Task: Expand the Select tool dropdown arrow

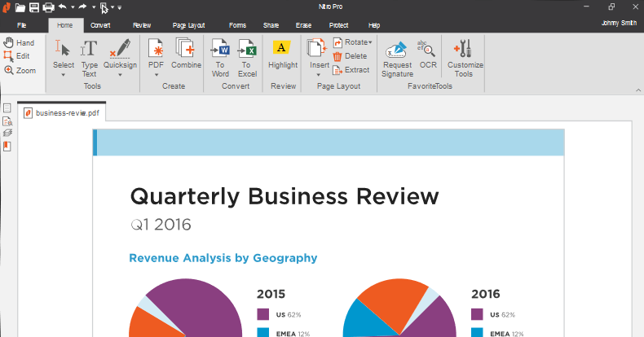Action: point(64,75)
